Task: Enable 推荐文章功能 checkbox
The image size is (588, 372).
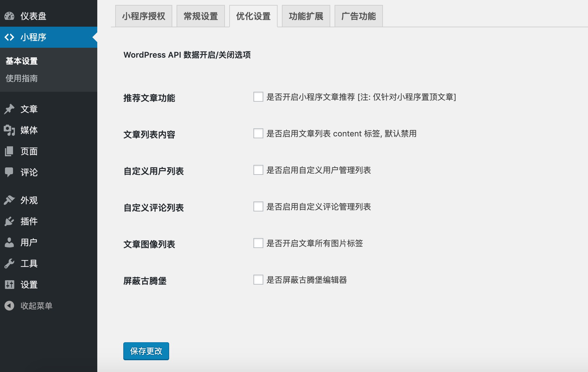Action: (258, 97)
